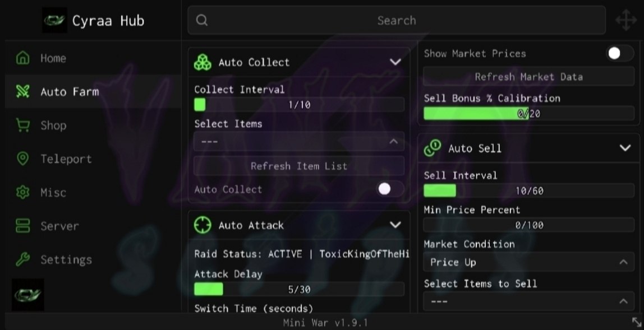Open the Market Condition Price Up dropdown
Screen dimensions: 644x330
pos(528,262)
